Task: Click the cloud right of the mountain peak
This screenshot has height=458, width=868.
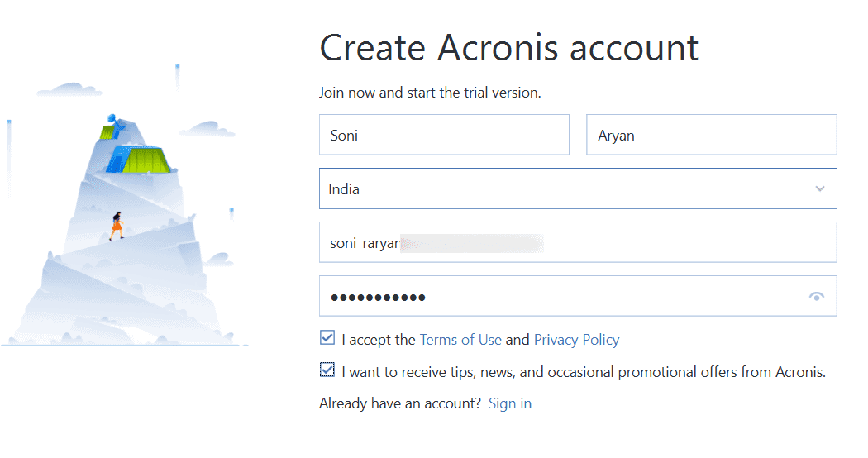Action: point(207,129)
